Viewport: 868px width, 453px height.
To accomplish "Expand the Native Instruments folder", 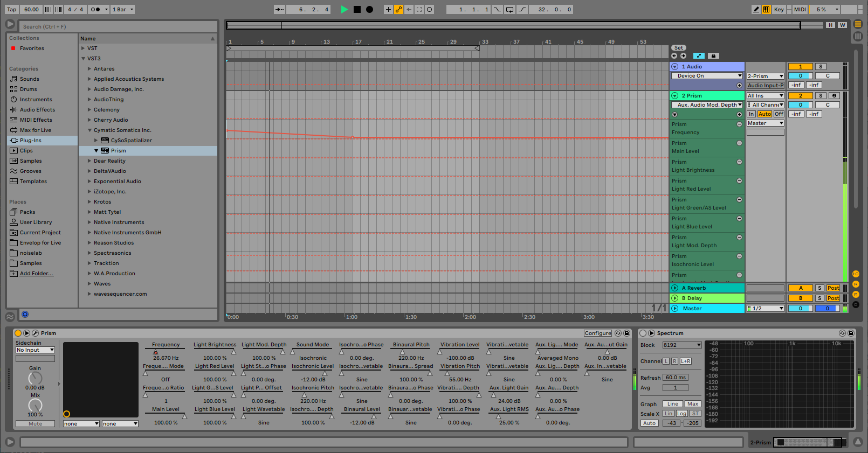I will [90, 222].
